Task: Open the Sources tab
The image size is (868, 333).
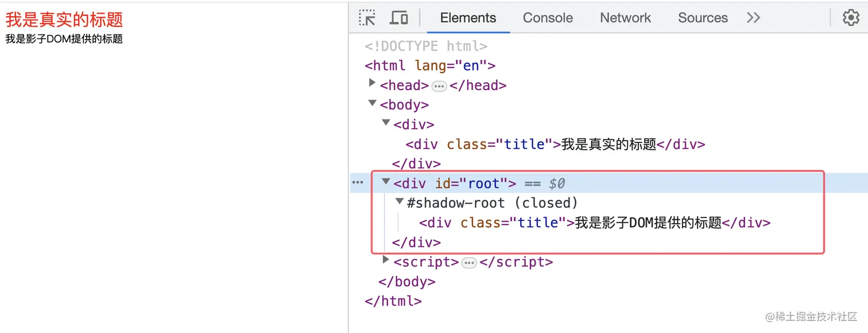Action: tap(703, 18)
